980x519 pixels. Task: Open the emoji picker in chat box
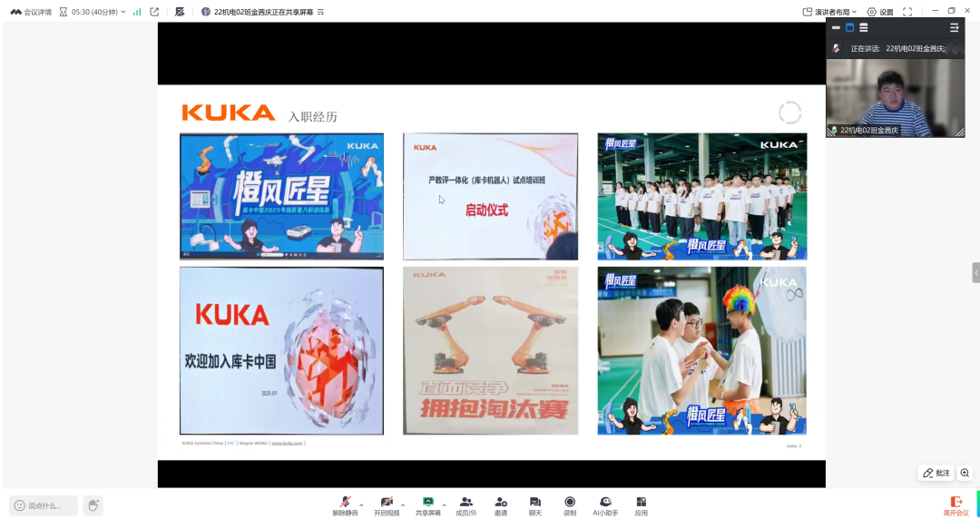19,505
